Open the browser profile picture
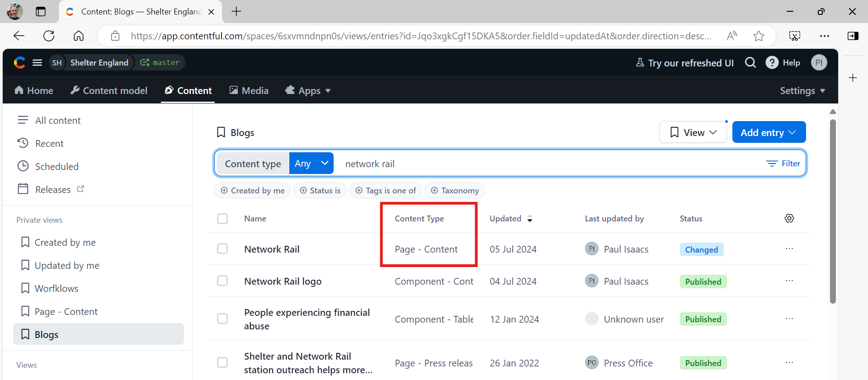 pos(14,12)
